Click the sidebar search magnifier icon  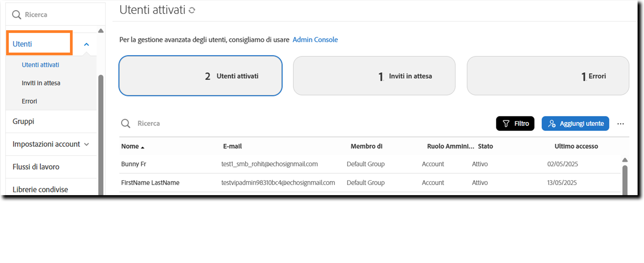click(x=16, y=15)
